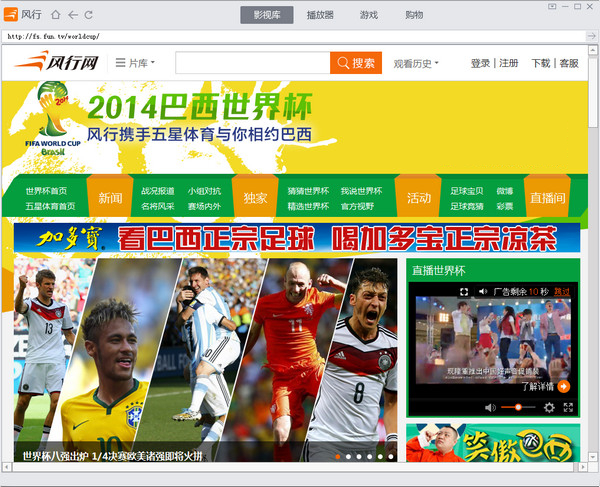The height and width of the screenshot is (487, 600).
Task: Open 赛场内外 link
Action: (204, 206)
